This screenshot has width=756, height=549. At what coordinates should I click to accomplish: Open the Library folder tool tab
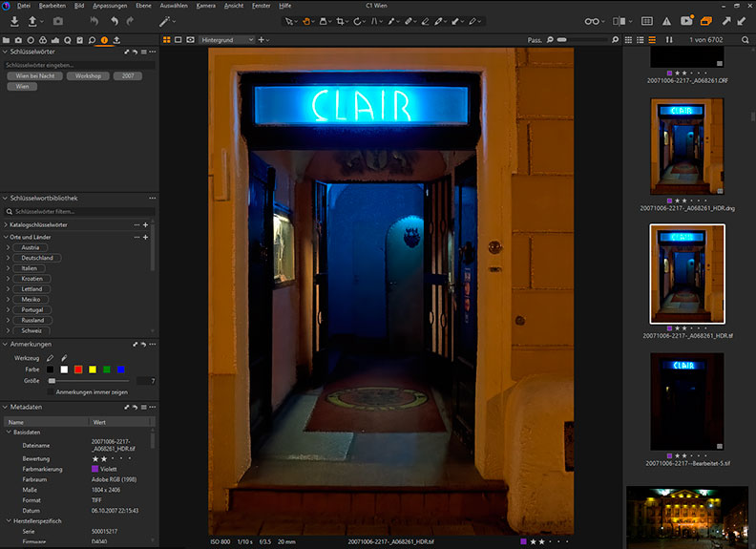[x=6, y=40]
